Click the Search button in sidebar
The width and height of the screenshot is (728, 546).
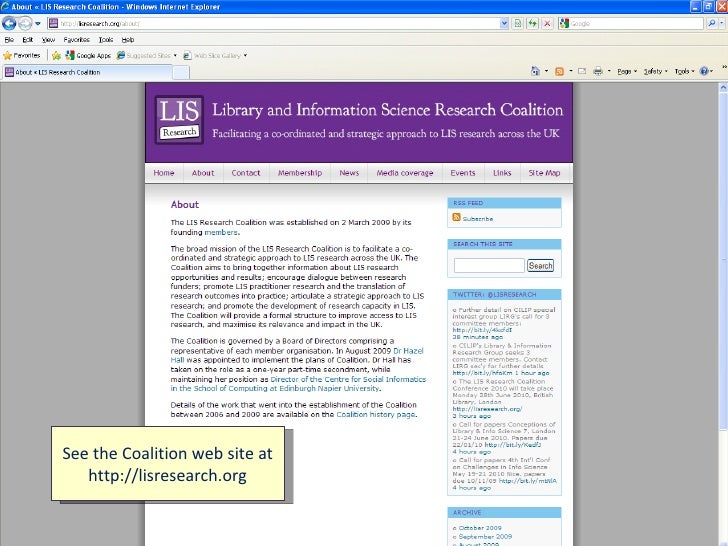[540, 266]
